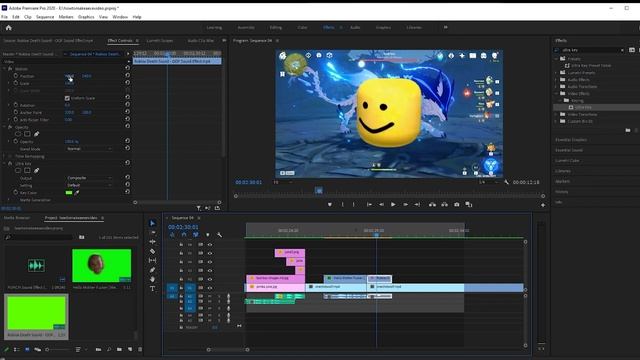Expand Video Transitions folder

click(x=556, y=114)
